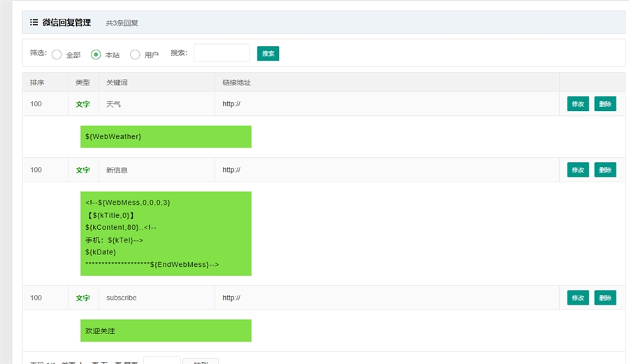
Task: Edit the 新信息 reply with 修改
Action: pos(578,170)
